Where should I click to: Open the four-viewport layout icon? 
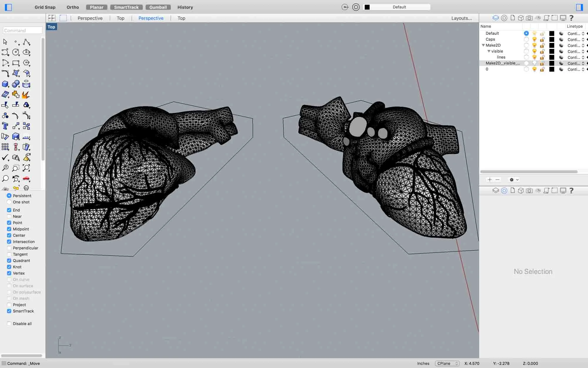52,18
